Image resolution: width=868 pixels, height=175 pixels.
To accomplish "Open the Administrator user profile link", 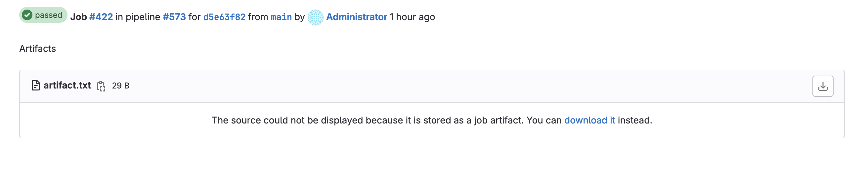I will coord(357,17).
